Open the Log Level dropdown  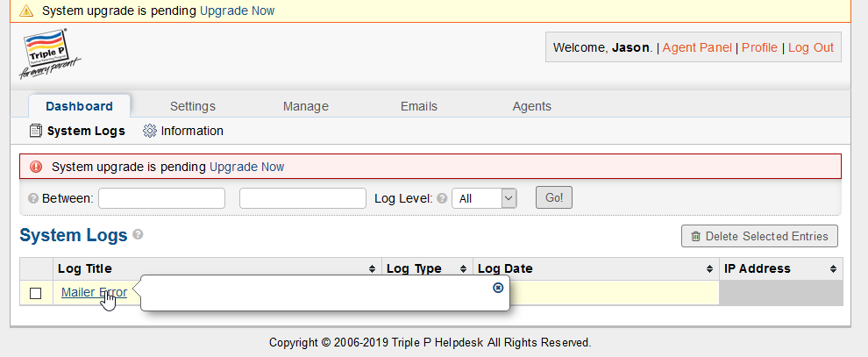[x=485, y=199]
